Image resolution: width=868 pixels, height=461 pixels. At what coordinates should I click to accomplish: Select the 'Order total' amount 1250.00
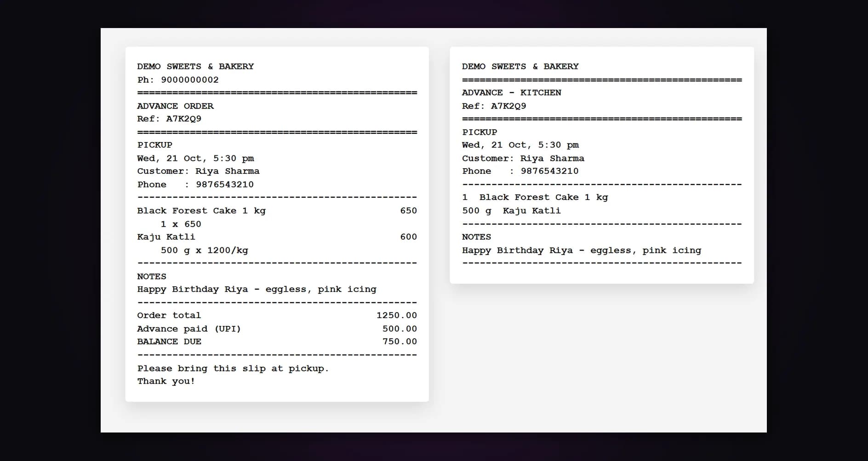[397, 315]
